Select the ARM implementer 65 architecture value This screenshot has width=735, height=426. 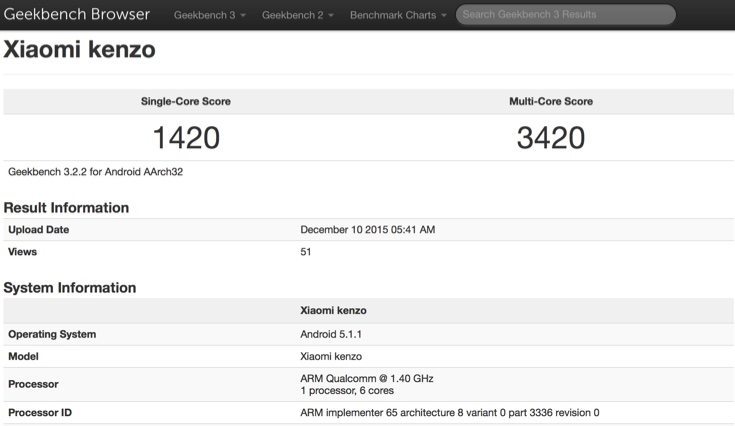click(x=450, y=412)
